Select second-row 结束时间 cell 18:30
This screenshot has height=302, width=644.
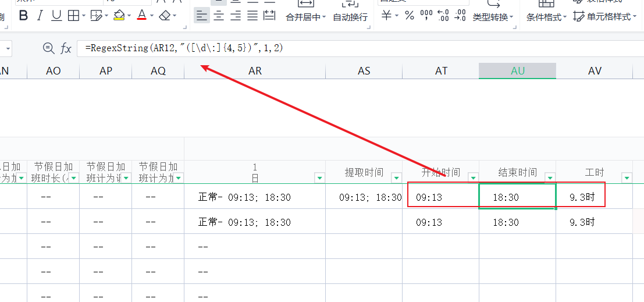518,222
